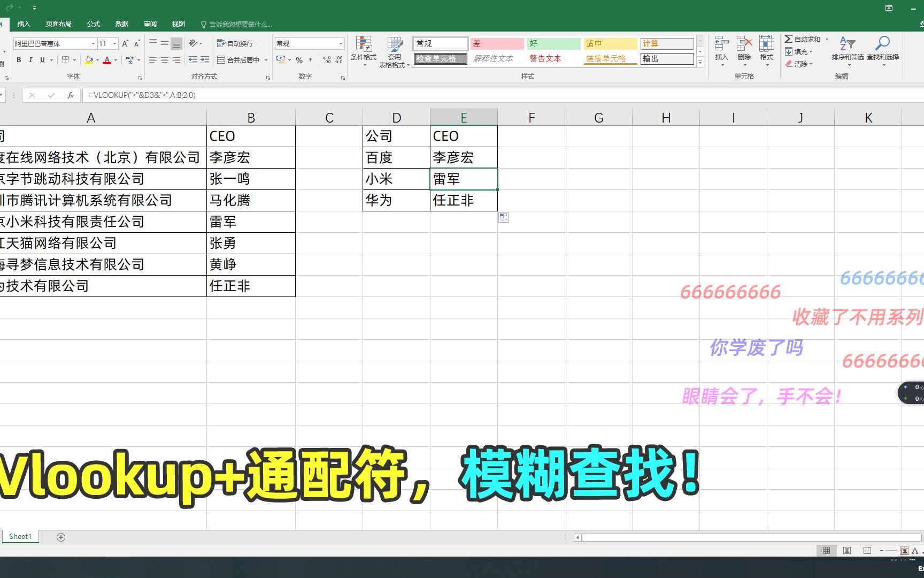
Task: Expand the cell styles gallery
Action: [700, 62]
